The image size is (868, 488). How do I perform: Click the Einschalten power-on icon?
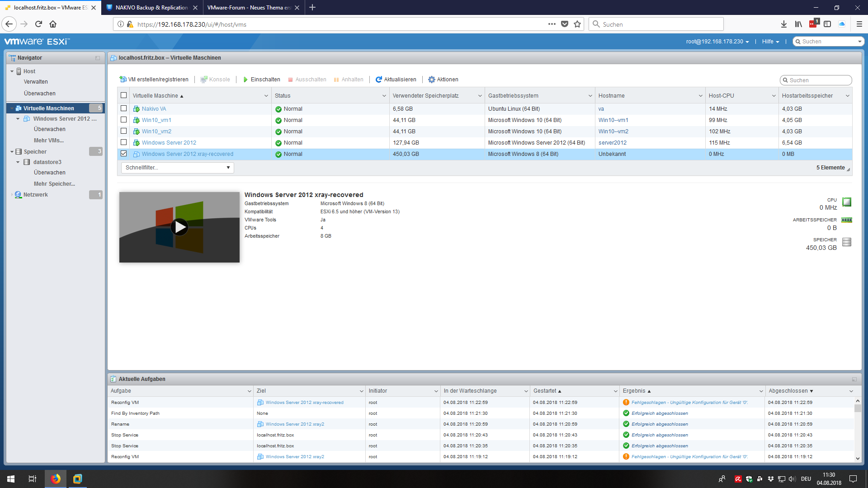(x=245, y=80)
